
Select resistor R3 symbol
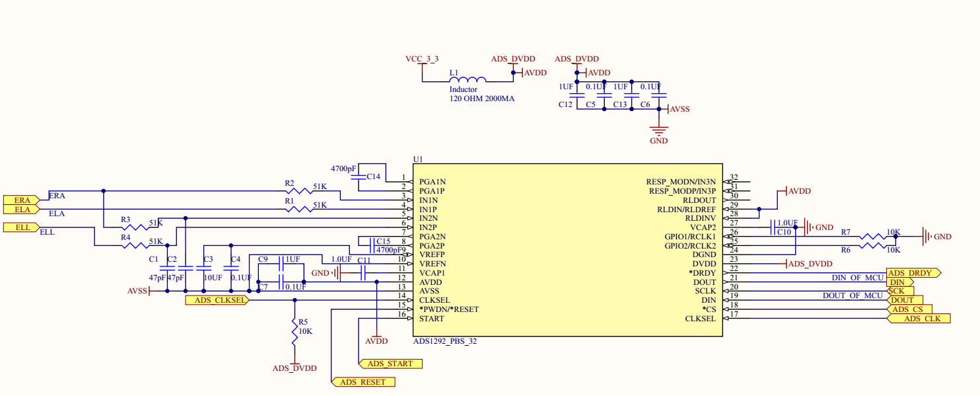pos(135,227)
